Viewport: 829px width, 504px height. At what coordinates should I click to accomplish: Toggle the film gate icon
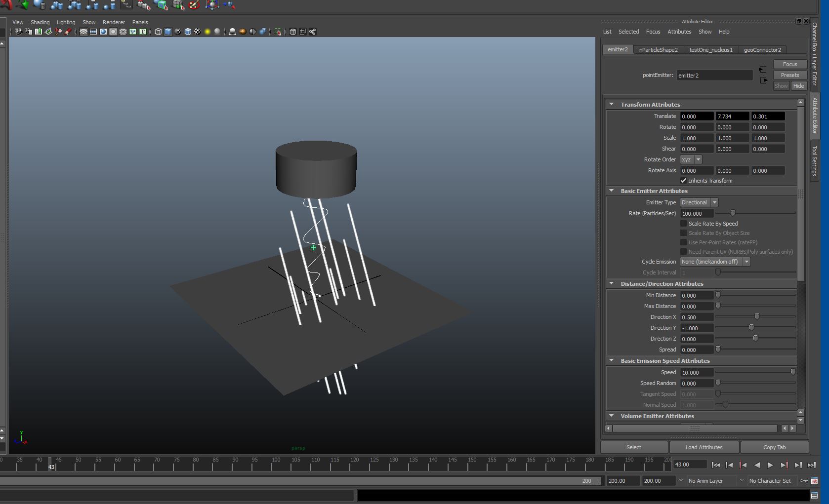pyautogui.click(x=93, y=32)
